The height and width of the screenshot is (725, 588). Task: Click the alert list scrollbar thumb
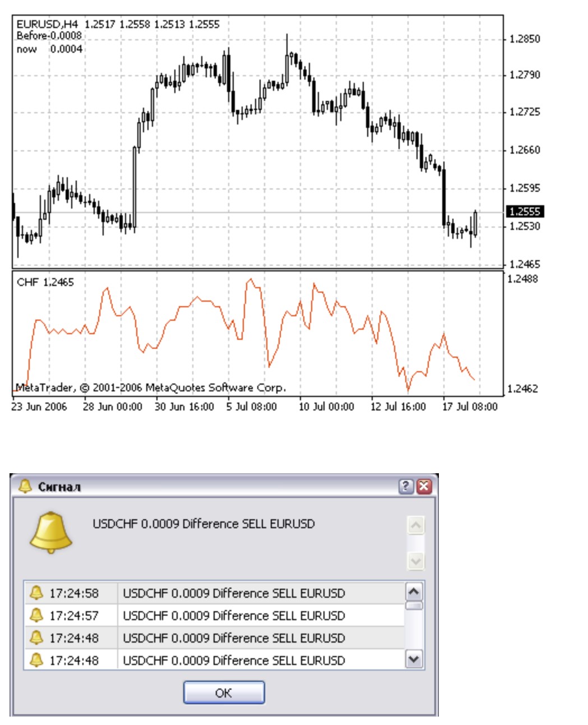tap(414, 606)
